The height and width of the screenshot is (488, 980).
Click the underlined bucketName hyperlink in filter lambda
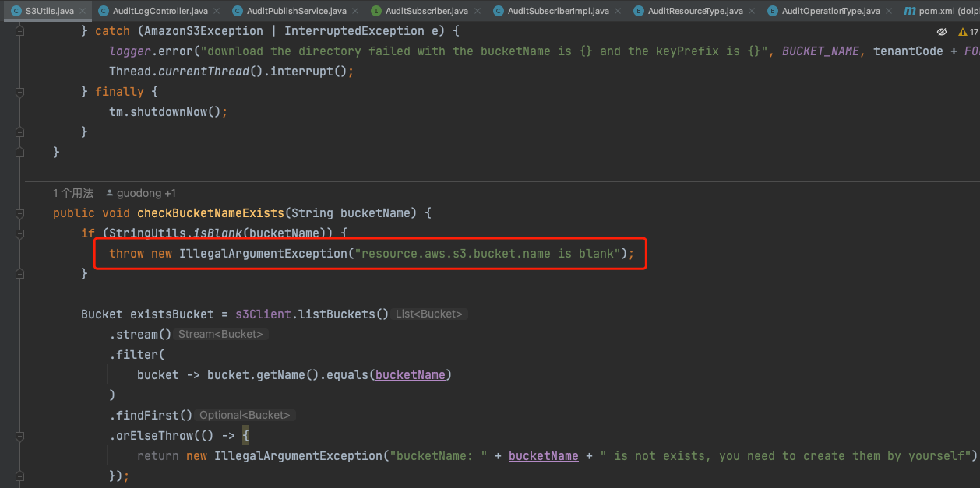(410, 374)
